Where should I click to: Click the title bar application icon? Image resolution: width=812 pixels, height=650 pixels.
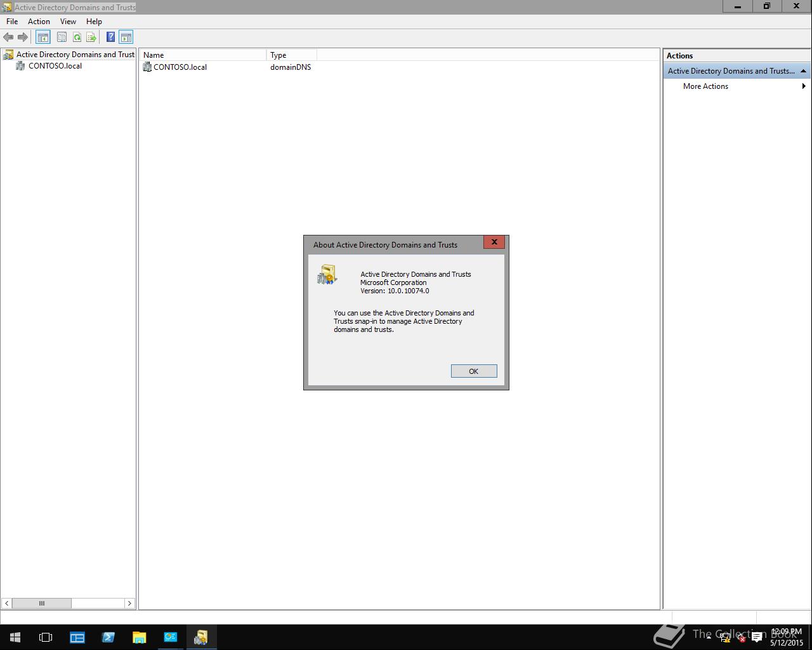(6, 7)
